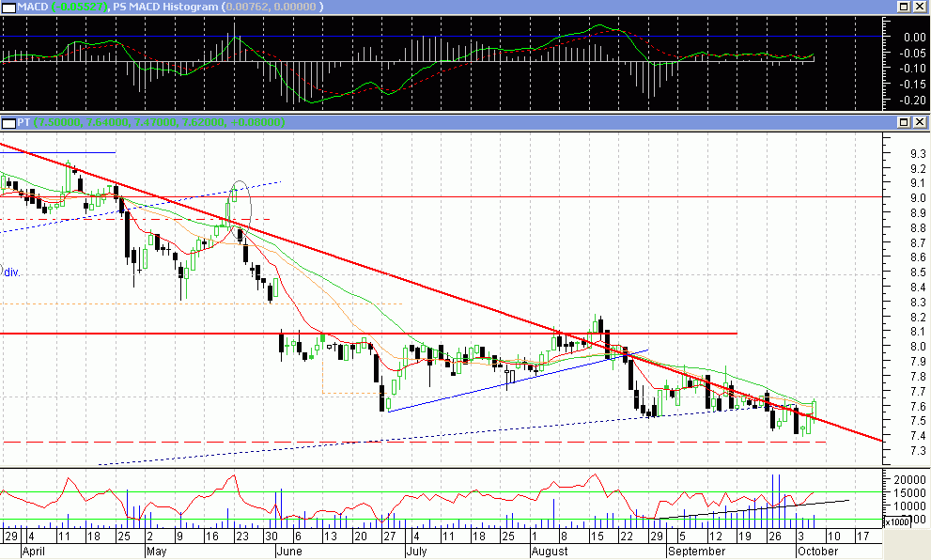The height and width of the screenshot is (560, 931).
Task: Click the MACD panel window icon
Action: [8, 8]
